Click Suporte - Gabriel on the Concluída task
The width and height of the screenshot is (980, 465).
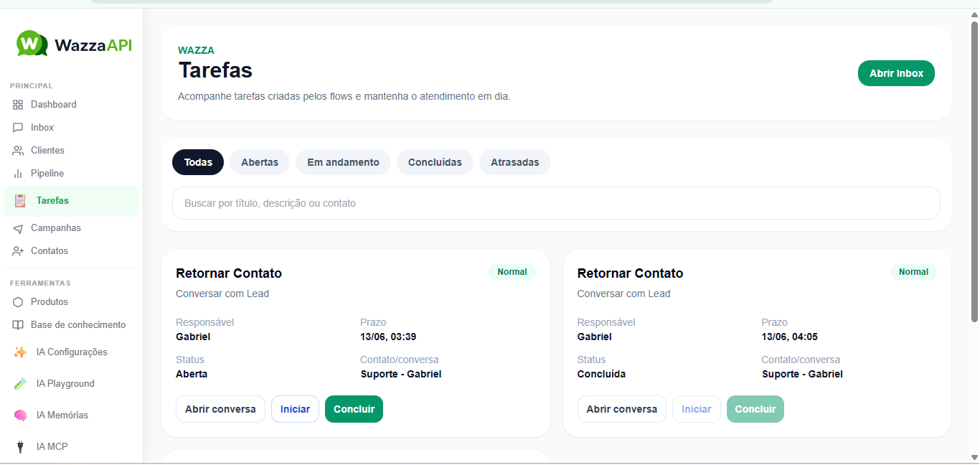coord(802,374)
